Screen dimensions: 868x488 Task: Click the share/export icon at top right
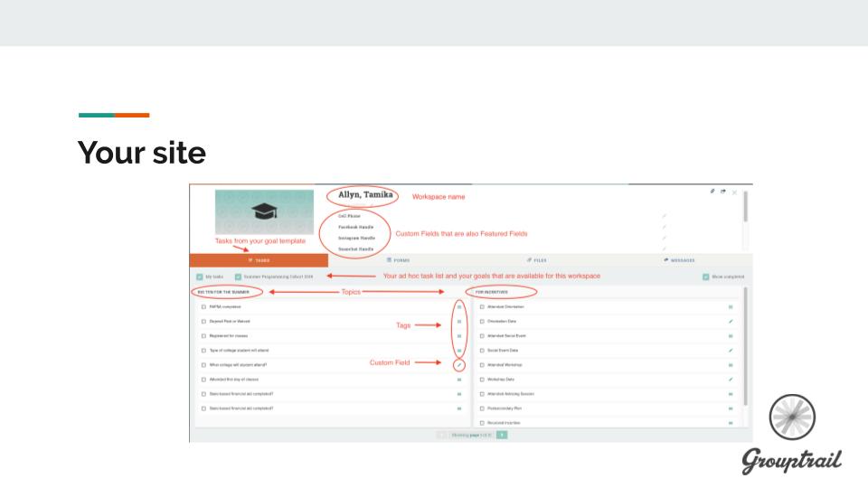pyautogui.click(x=723, y=192)
